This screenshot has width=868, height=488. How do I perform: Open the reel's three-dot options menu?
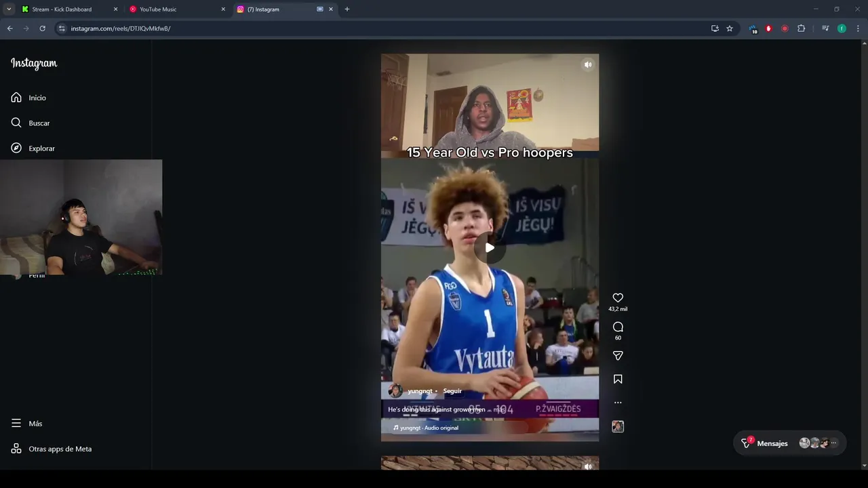click(x=618, y=403)
